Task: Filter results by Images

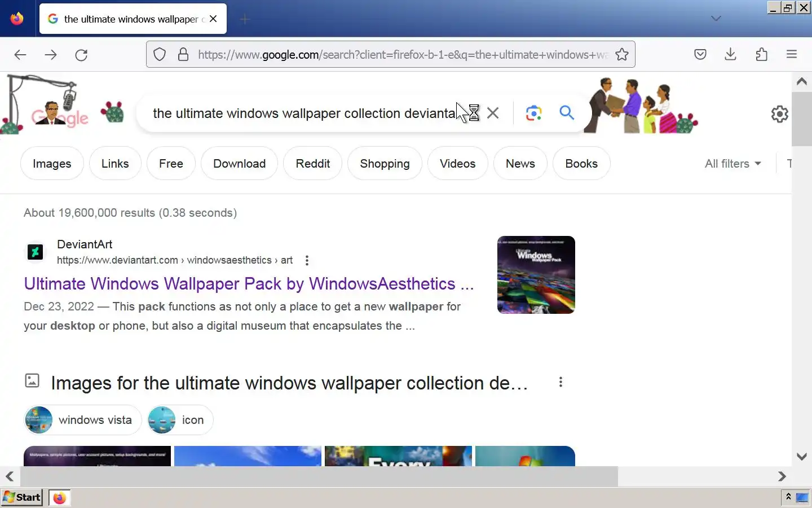Action: pyautogui.click(x=52, y=164)
